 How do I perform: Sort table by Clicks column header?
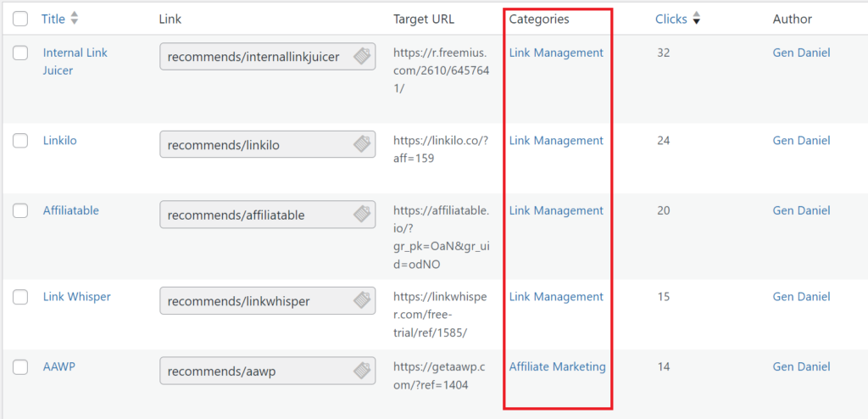pyautogui.click(x=671, y=19)
